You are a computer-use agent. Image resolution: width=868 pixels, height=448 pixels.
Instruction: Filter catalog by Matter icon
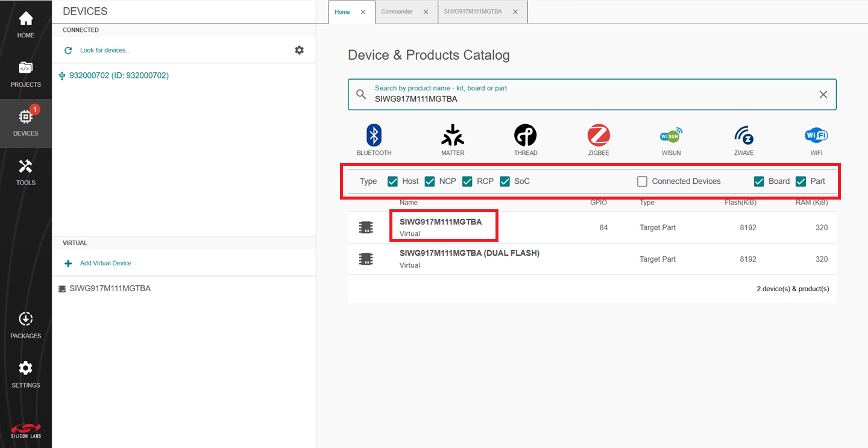[x=452, y=140]
